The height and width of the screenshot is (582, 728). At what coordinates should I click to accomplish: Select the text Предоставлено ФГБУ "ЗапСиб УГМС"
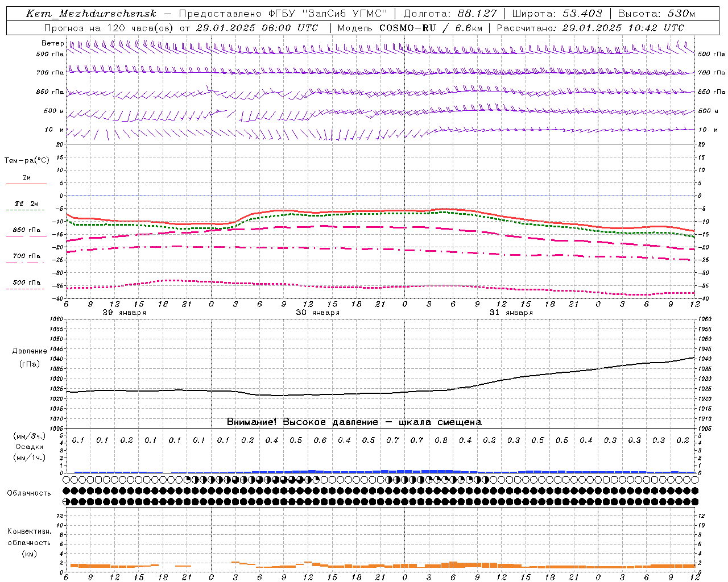click(283, 14)
